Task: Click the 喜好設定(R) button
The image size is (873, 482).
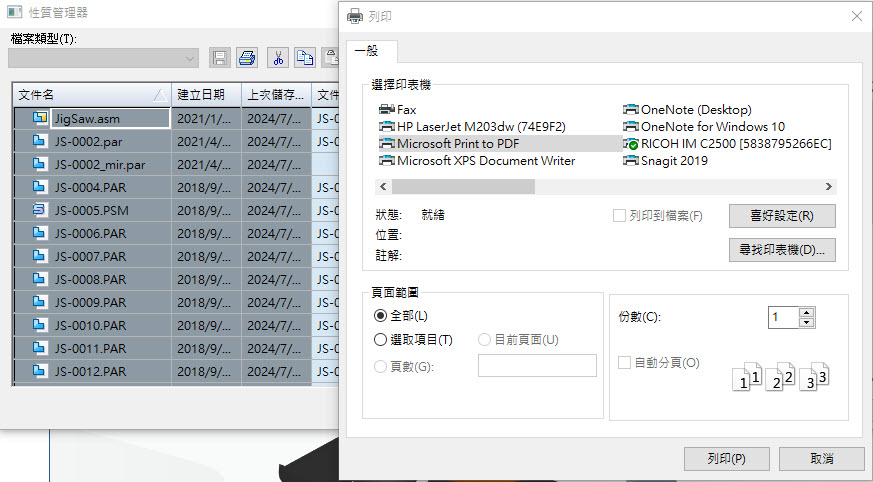Action: coord(782,216)
